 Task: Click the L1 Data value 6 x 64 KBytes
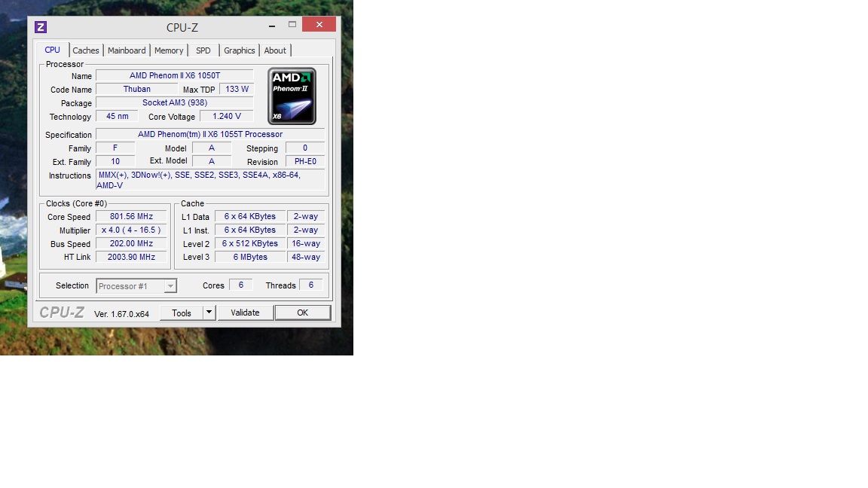(x=250, y=216)
